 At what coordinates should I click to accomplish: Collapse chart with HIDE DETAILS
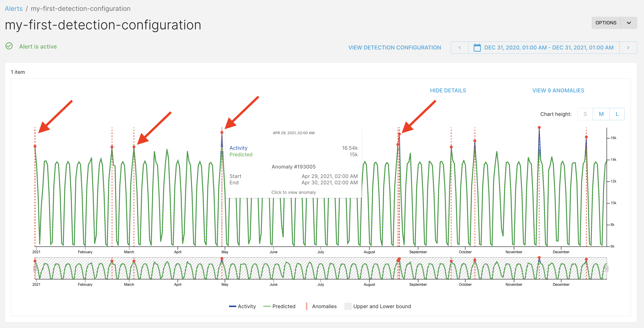click(x=448, y=91)
